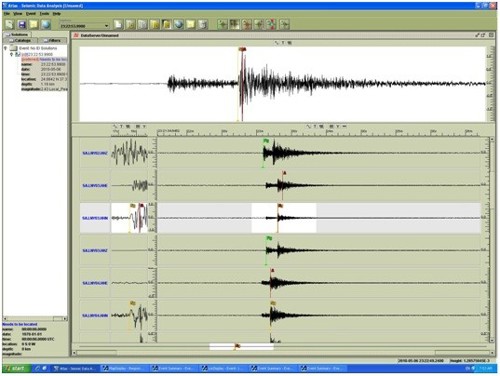The width and height of the screenshot is (500, 376).
Task: Select the Solutions tab
Action: tap(17, 34)
